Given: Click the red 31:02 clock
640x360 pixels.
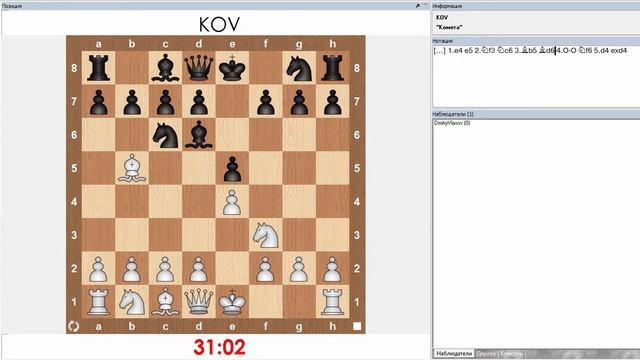Looking at the screenshot, I should click(220, 347).
